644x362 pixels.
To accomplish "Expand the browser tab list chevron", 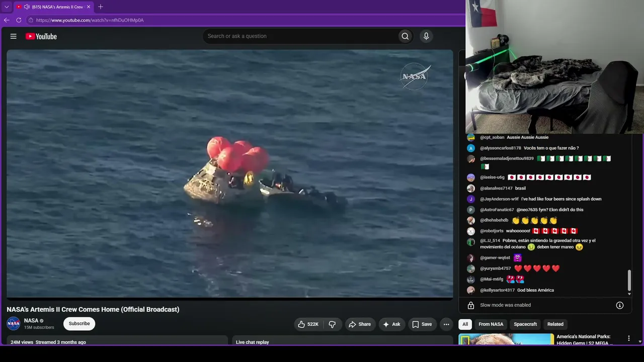I will [x=7, y=7].
